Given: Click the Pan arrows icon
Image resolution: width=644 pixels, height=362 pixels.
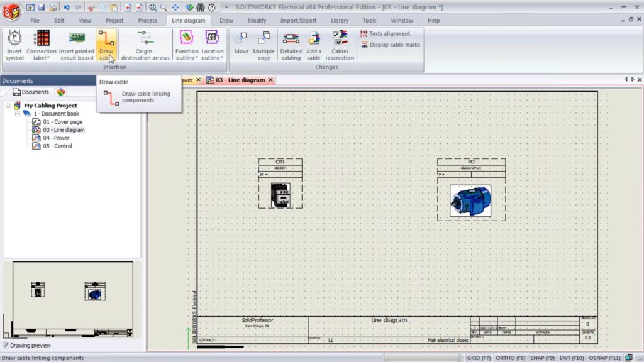Looking at the screenshot, I should pos(175,8).
